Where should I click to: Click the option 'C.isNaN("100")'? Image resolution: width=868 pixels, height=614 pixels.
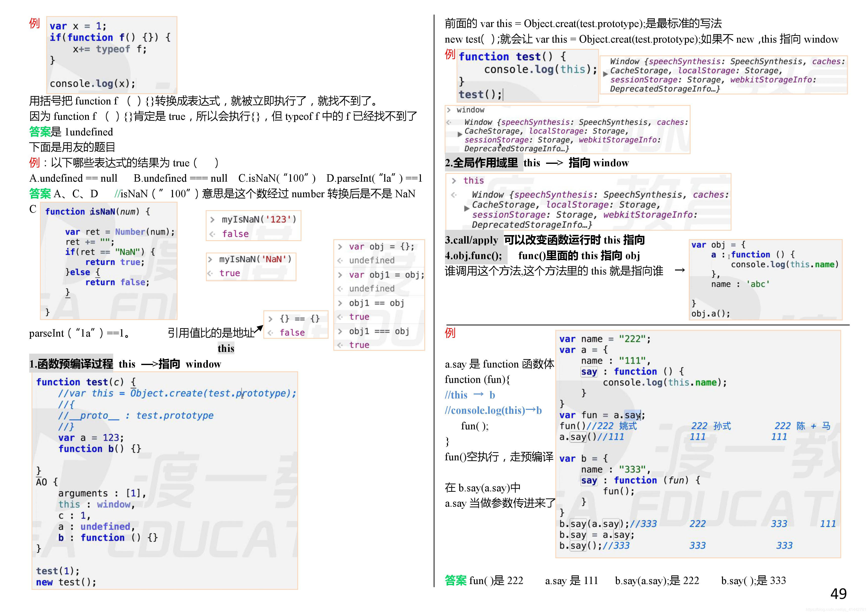[277, 178]
